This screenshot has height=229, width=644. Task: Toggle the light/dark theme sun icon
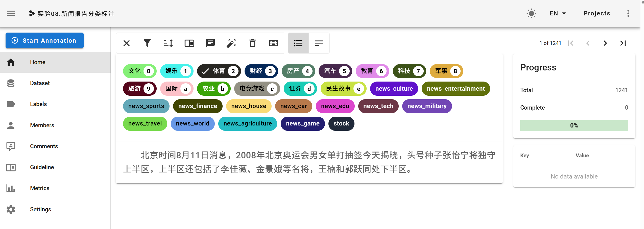(x=531, y=13)
